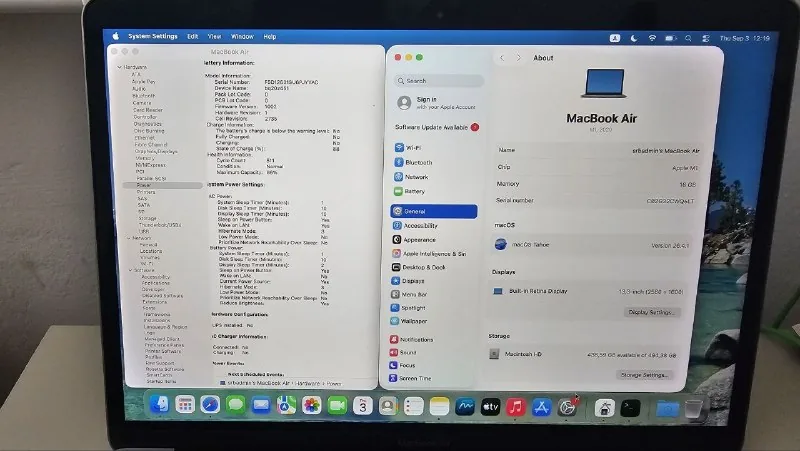The image size is (800, 451).
Task: Open Finder from the Dock
Action: (x=159, y=405)
